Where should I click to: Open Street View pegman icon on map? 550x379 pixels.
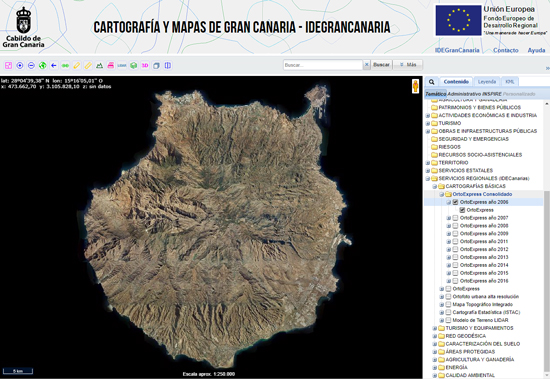click(x=415, y=86)
